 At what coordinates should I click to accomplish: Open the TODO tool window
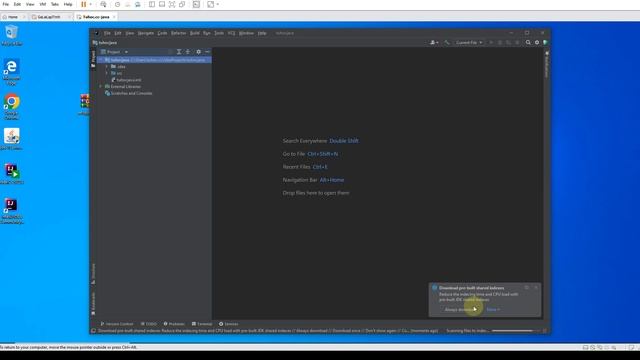coord(149,324)
